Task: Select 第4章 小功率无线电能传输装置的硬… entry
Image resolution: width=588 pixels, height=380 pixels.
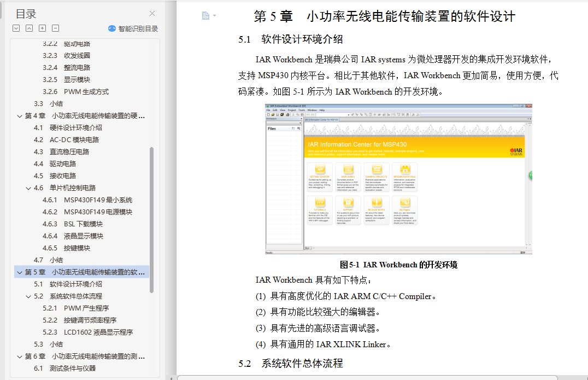Action: (x=85, y=115)
